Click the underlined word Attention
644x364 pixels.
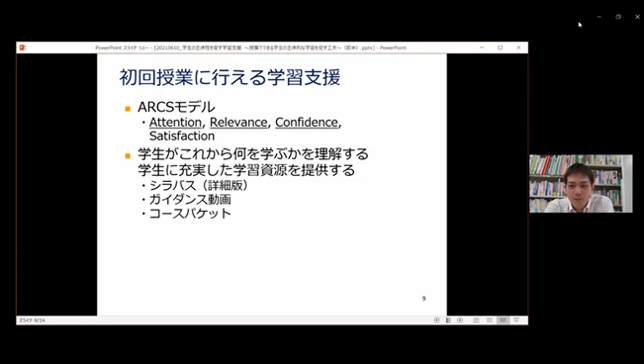175,123
